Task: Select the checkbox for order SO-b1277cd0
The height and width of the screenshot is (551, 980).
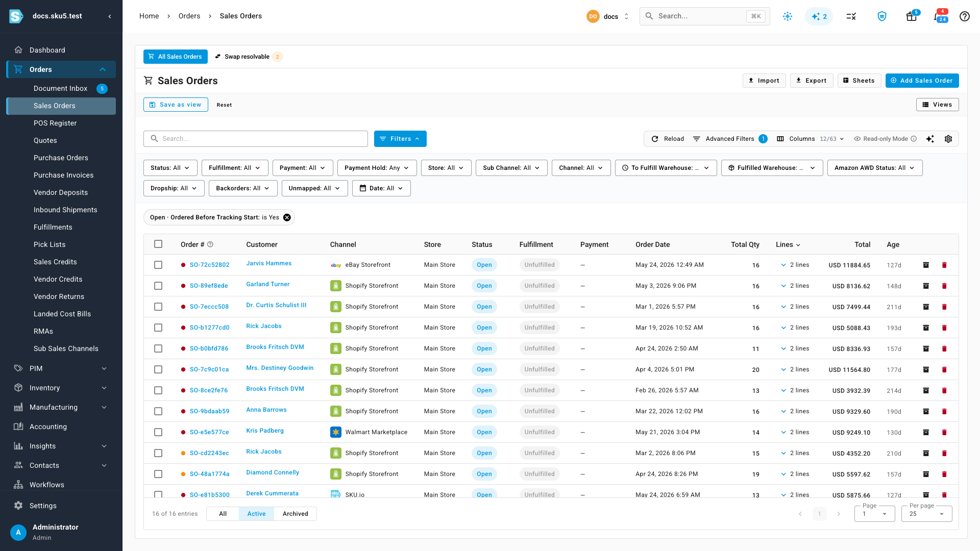Action: (158, 328)
